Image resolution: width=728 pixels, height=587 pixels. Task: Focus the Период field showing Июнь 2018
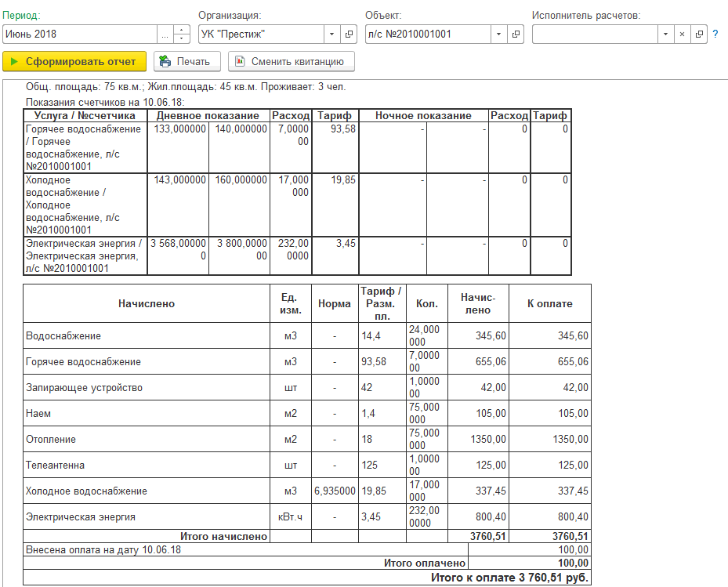pyautogui.click(x=80, y=34)
